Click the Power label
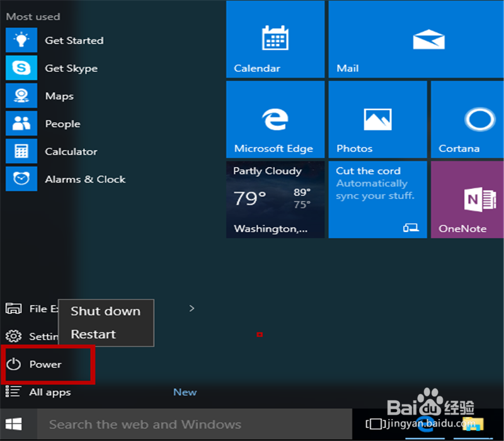 coord(45,365)
